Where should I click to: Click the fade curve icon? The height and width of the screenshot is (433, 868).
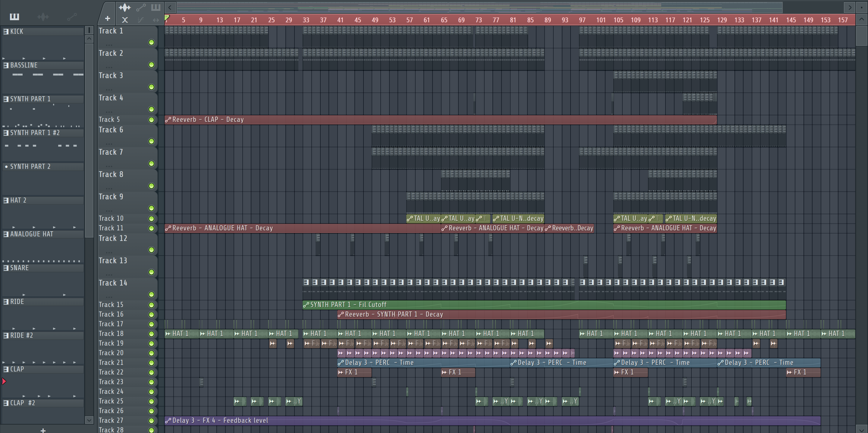pyautogui.click(x=141, y=20)
